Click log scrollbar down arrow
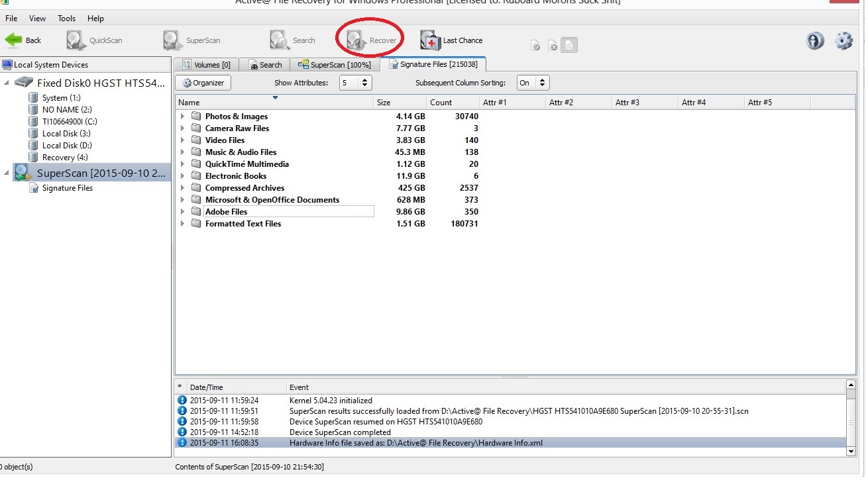The height and width of the screenshot is (488, 868). click(851, 451)
